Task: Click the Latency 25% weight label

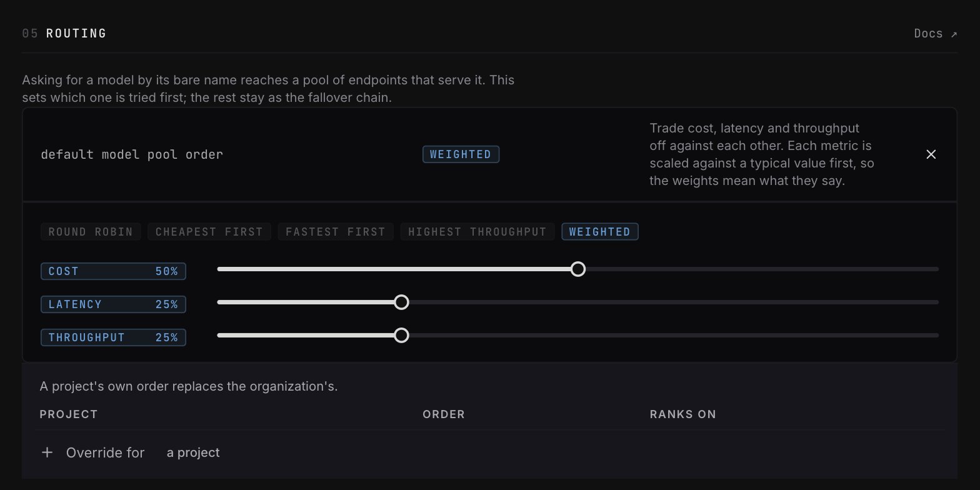Action: (113, 304)
